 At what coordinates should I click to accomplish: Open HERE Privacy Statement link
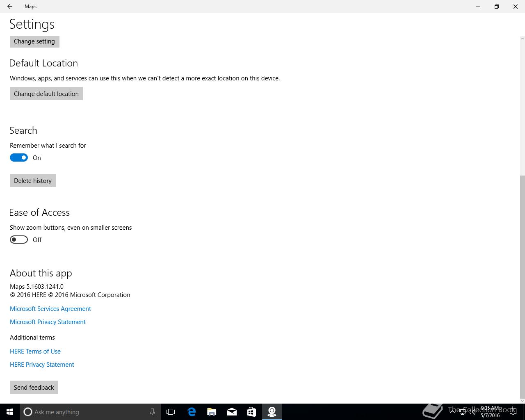click(42, 365)
